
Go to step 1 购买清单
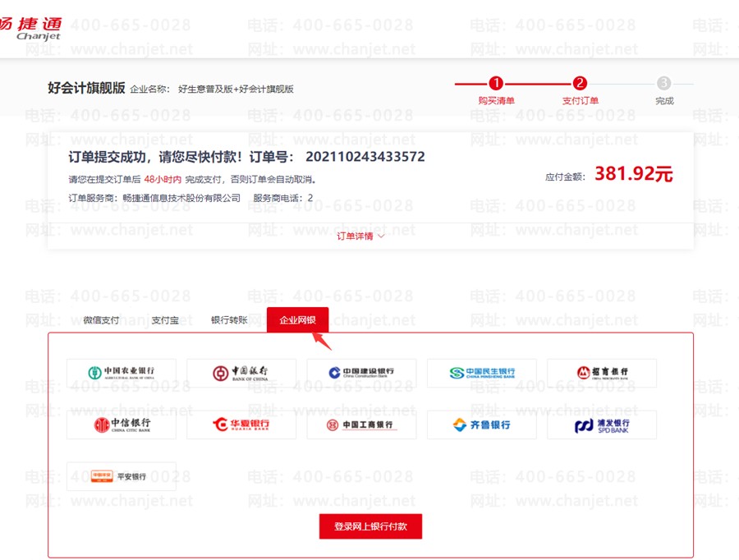click(x=496, y=90)
